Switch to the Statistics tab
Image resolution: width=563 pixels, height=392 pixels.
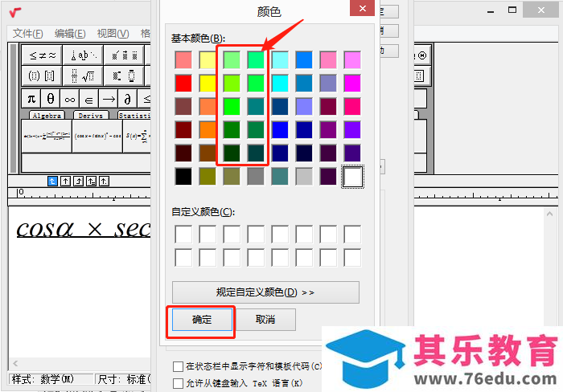coord(134,115)
